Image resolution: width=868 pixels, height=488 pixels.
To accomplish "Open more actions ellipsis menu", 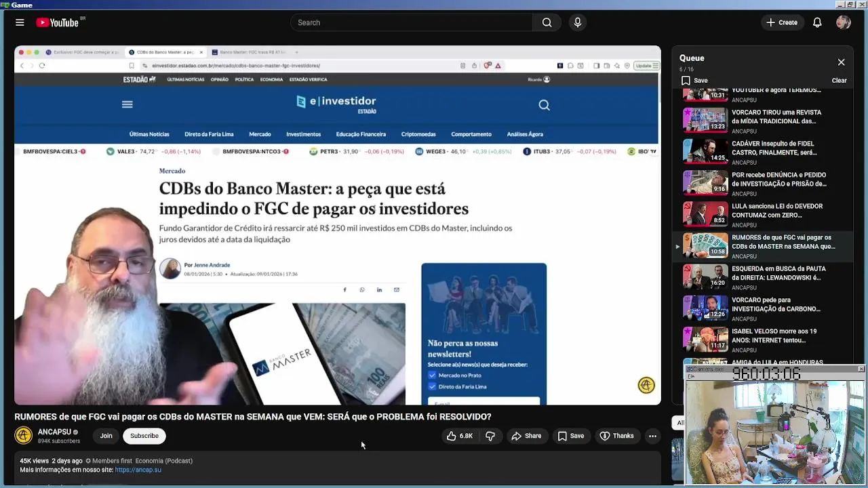I will [x=652, y=436].
